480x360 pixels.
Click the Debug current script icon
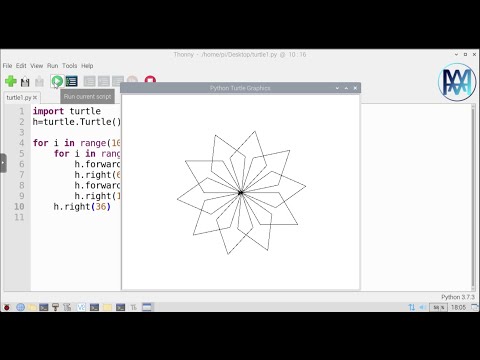(72, 81)
